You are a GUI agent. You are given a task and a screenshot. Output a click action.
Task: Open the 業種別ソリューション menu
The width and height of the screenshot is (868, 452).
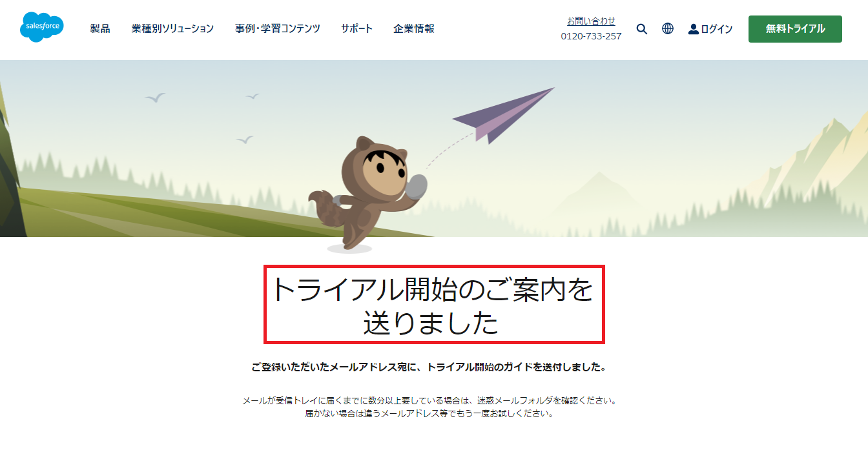tap(172, 28)
